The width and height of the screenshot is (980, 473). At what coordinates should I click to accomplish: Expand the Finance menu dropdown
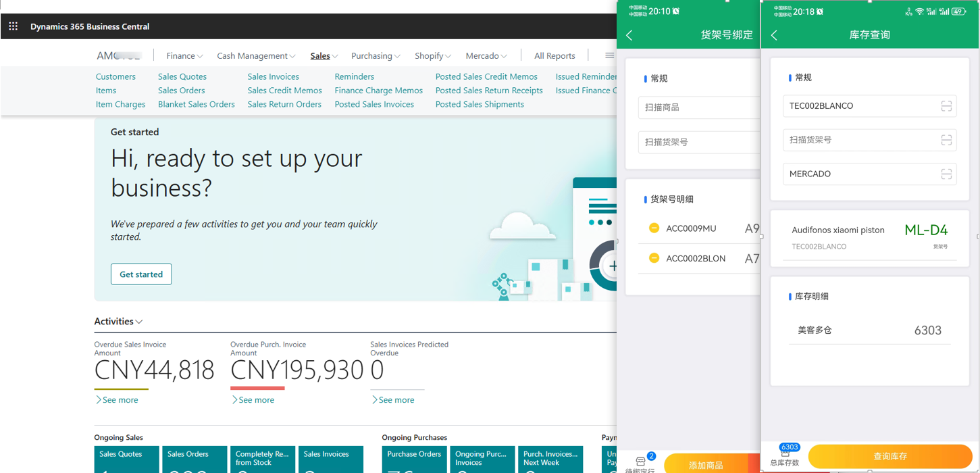(x=184, y=56)
